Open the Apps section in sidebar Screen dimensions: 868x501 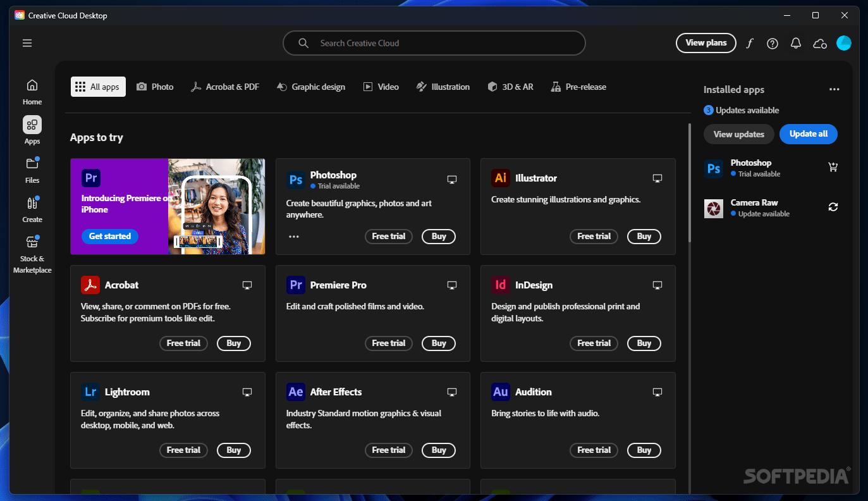pyautogui.click(x=32, y=130)
